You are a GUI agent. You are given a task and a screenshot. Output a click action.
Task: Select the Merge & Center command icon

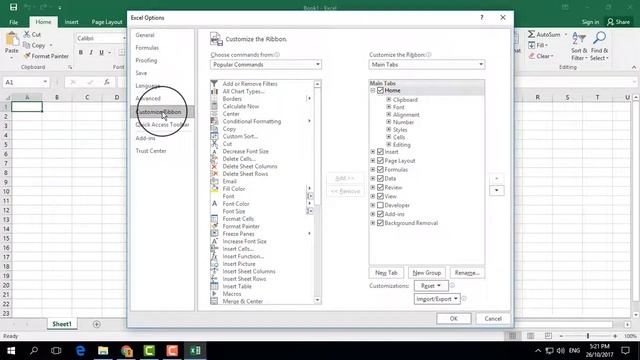tap(214, 301)
